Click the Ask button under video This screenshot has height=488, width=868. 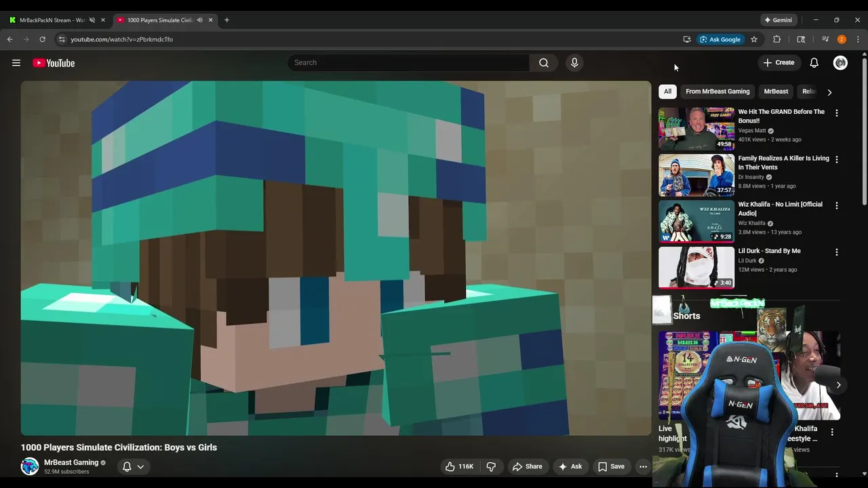(570, 466)
